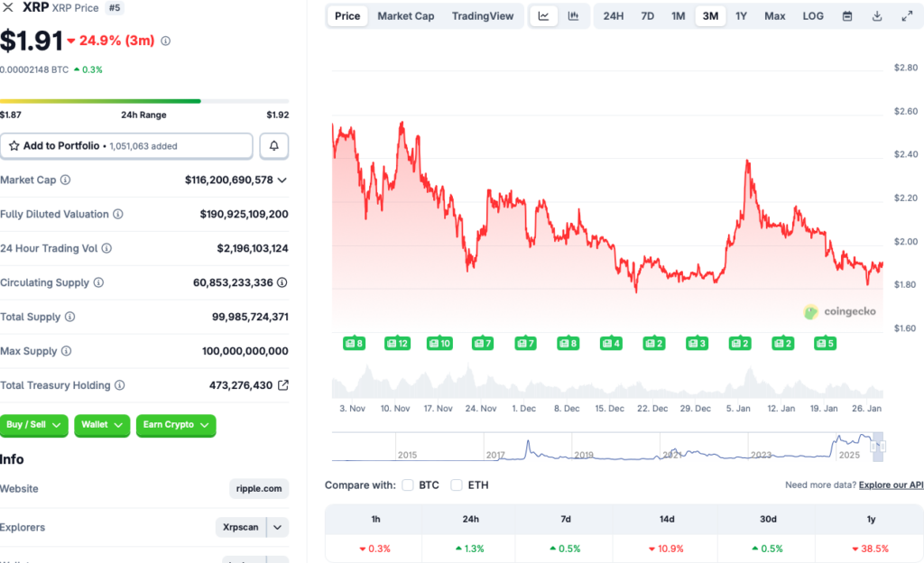Select the line chart view icon
924x563 pixels.
point(543,16)
